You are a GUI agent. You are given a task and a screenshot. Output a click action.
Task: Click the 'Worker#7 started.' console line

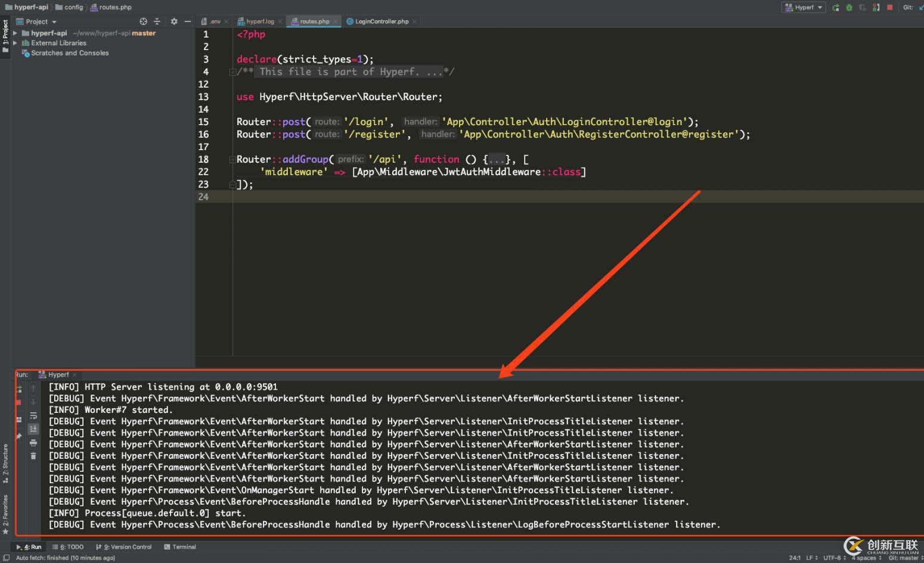pyautogui.click(x=110, y=410)
